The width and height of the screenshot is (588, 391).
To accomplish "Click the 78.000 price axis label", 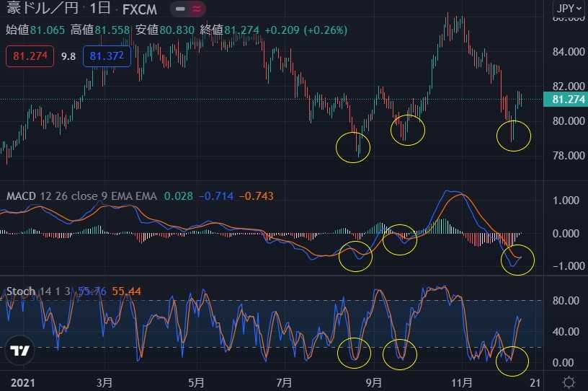I will [x=569, y=156].
